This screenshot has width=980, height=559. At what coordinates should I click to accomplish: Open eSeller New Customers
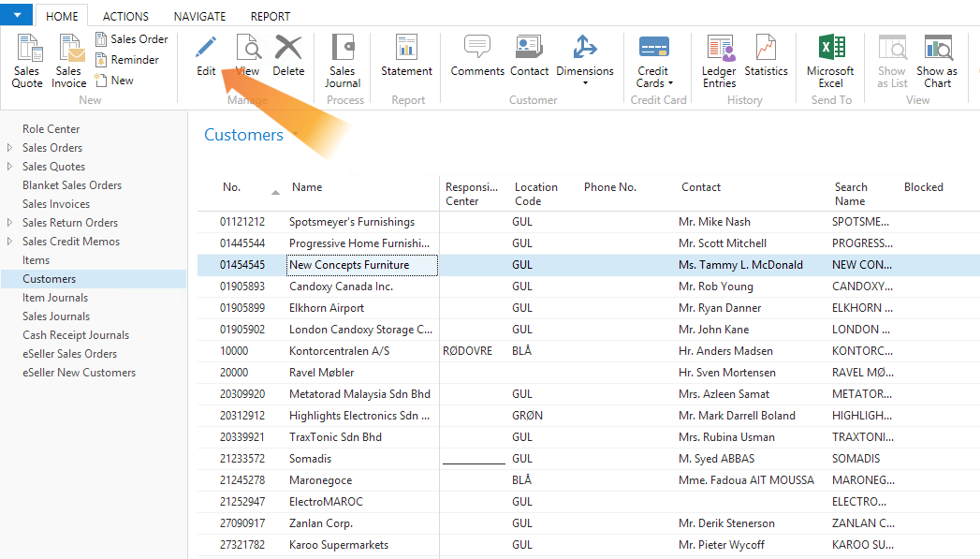(x=79, y=373)
